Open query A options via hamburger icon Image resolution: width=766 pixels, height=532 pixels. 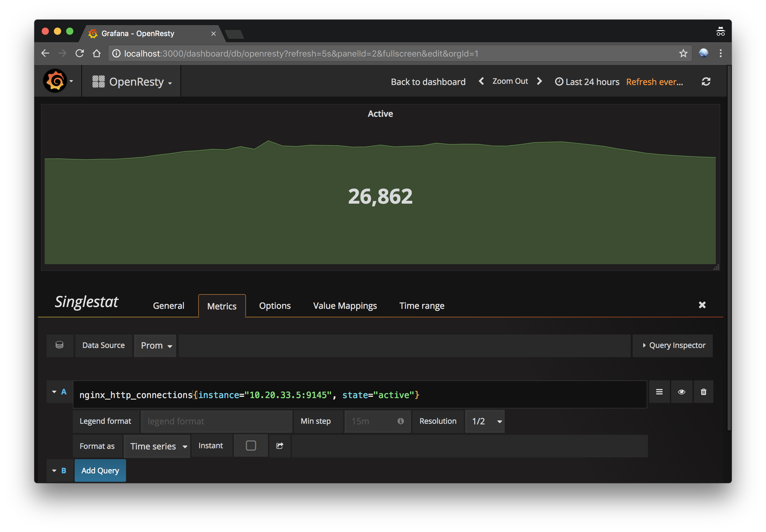click(659, 392)
